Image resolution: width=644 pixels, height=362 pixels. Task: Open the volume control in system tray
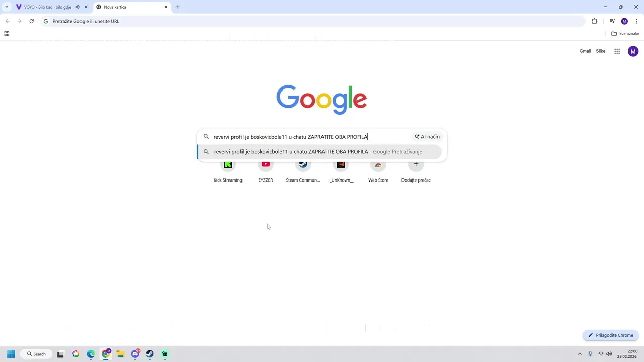click(x=609, y=354)
